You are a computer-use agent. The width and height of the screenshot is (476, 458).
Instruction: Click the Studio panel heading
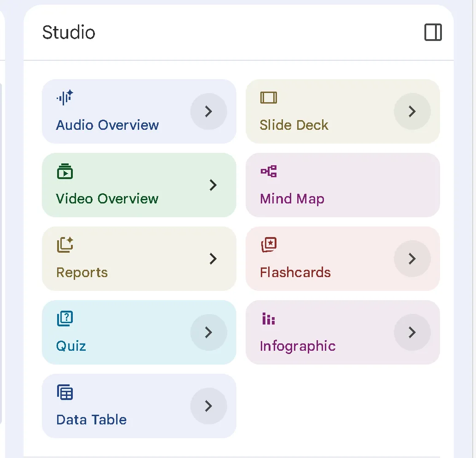69,33
